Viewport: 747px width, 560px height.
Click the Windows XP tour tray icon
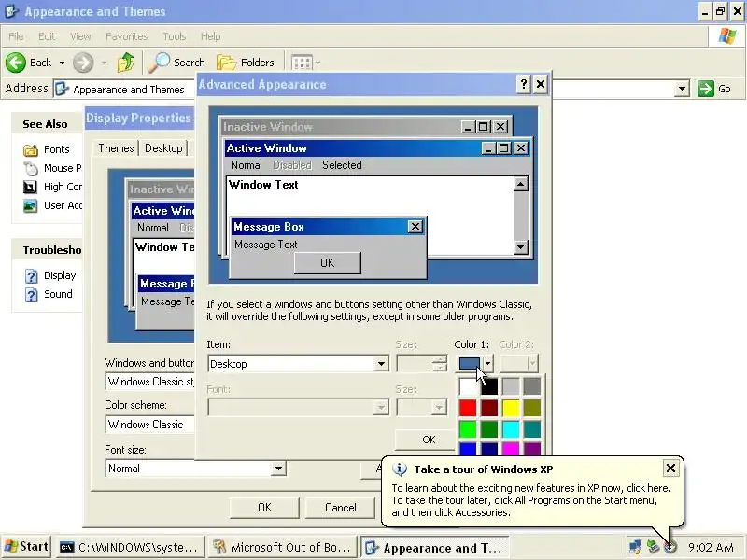pyautogui.click(x=670, y=547)
